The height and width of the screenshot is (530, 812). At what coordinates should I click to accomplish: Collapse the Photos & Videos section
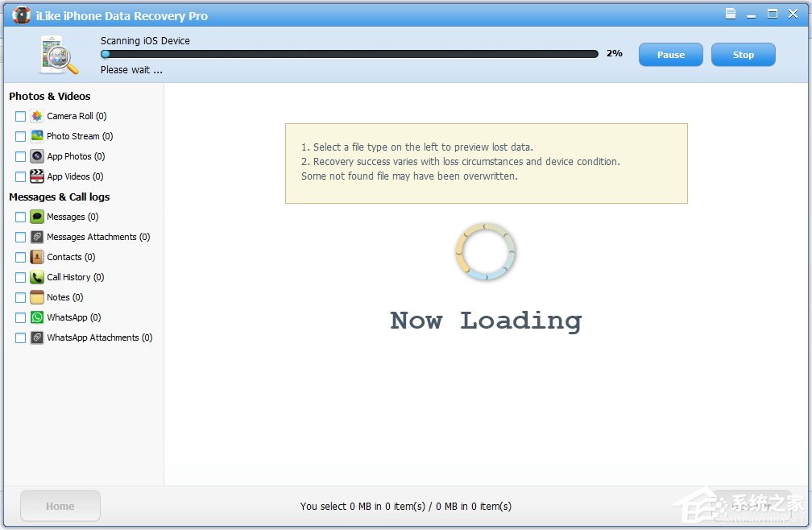pyautogui.click(x=50, y=96)
